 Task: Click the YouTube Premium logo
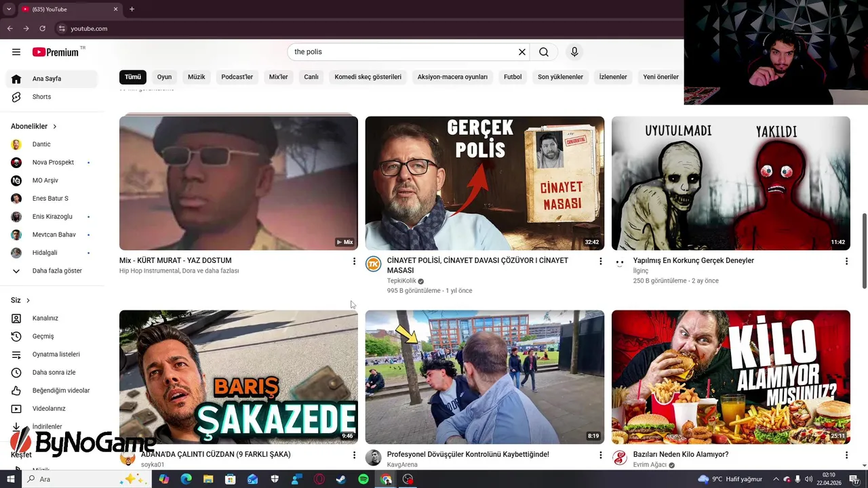point(56,52)
